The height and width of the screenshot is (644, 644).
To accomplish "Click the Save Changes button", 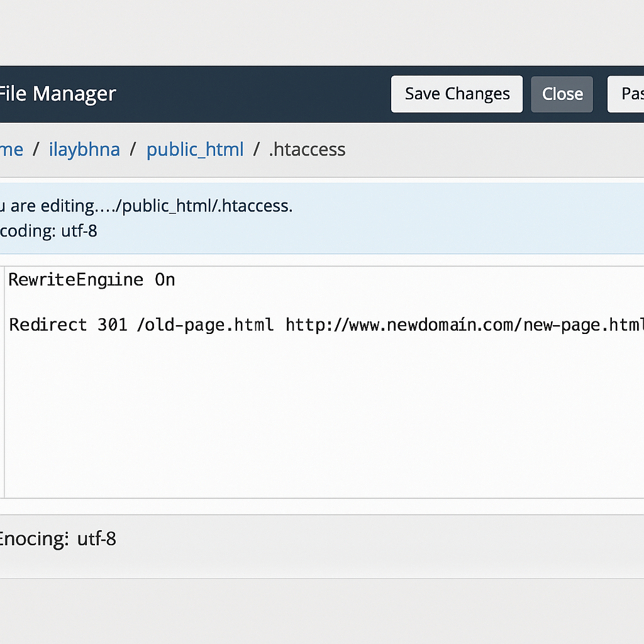I will (457, 94).
